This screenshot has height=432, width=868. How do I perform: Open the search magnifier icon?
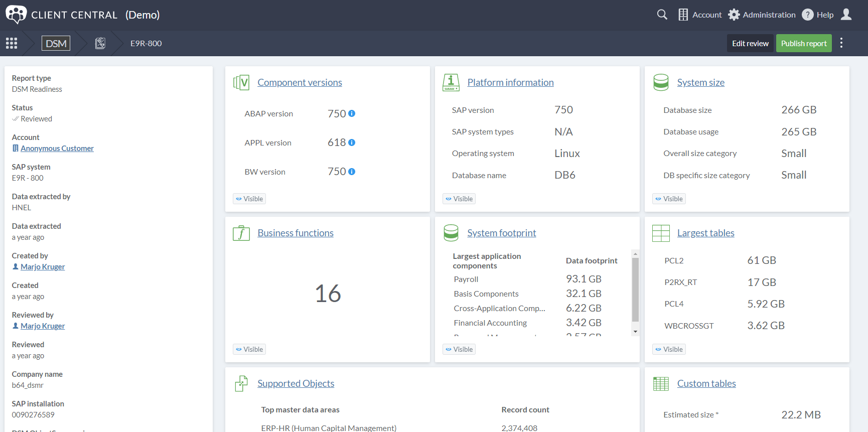pos(662,15)
